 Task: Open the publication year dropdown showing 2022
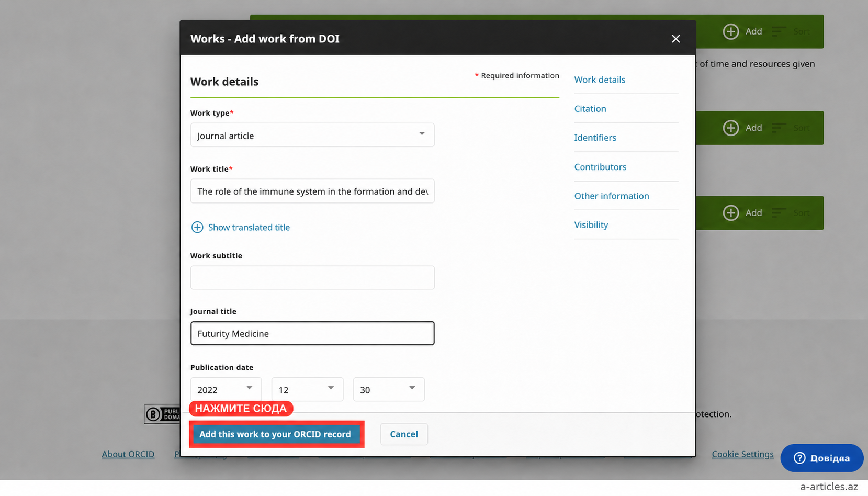click(226, 389)
